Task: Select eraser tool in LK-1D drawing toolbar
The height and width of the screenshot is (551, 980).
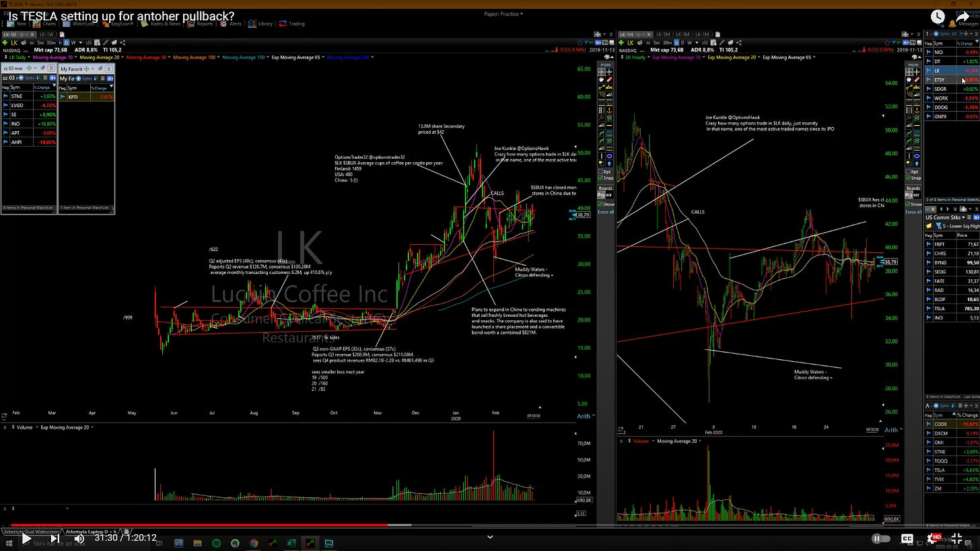Action: pos(610,80)
